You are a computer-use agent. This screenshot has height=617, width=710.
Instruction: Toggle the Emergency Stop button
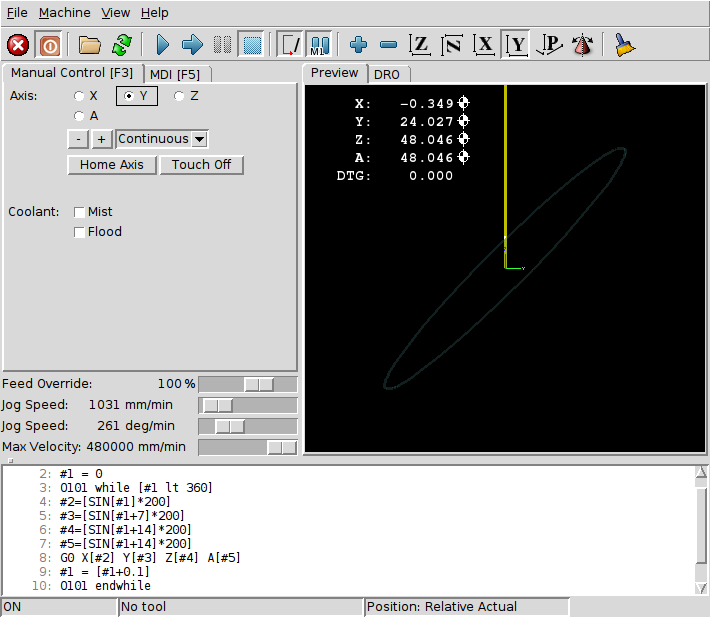(18, 45)
